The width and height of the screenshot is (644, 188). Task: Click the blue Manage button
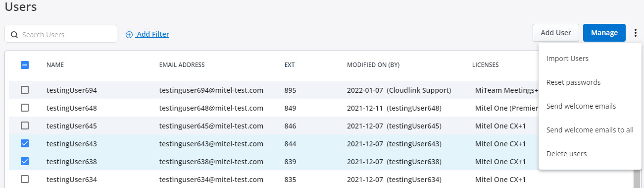pos(604,33)
